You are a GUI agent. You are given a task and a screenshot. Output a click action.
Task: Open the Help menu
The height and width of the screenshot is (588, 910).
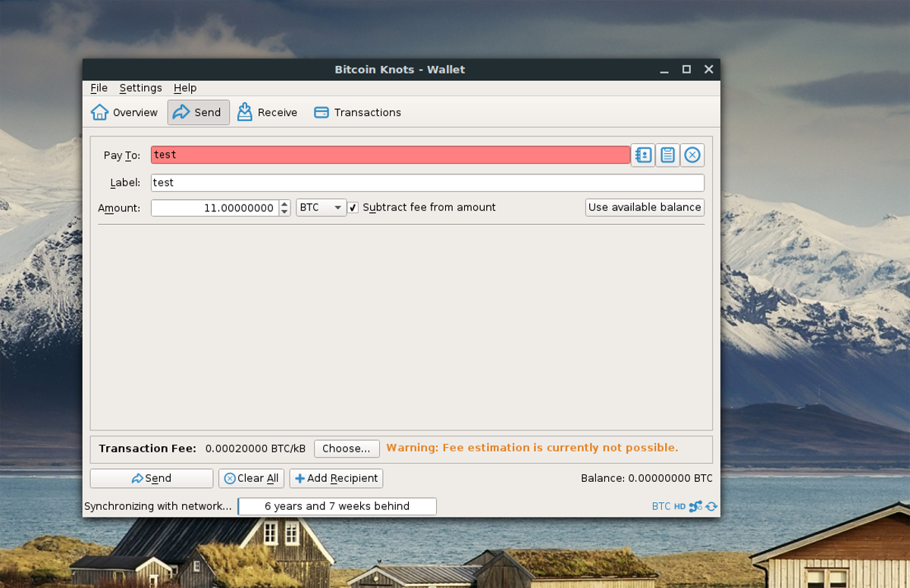(x=185, y=88)
